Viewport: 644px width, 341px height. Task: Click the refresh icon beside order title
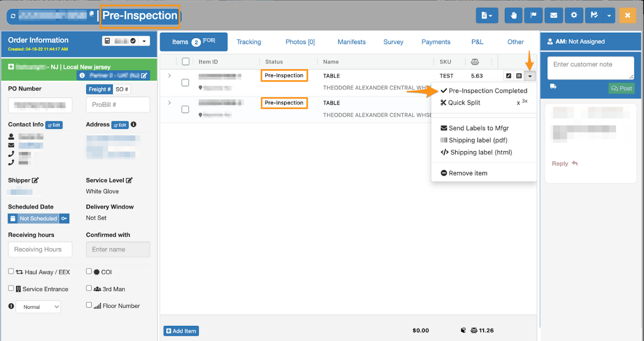coord(13,16)
